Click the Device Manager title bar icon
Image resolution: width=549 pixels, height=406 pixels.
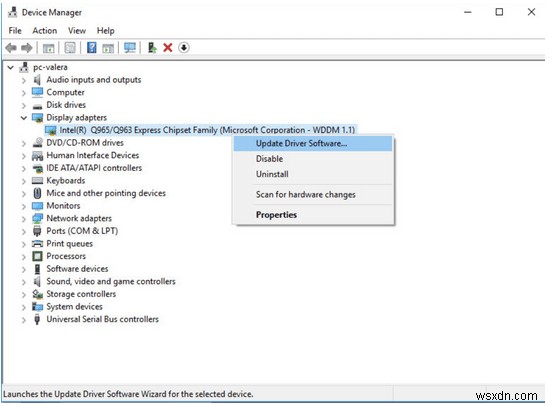(13, 12)
